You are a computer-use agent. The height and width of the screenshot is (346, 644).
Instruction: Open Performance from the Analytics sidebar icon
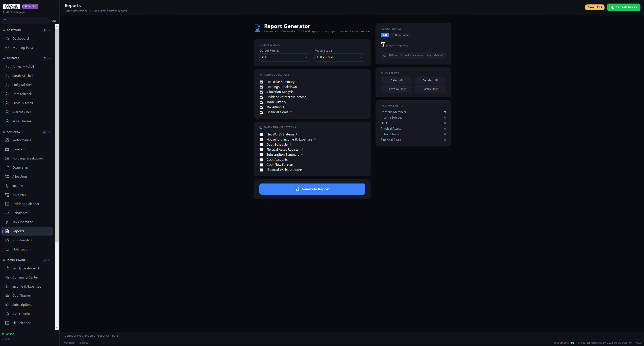(x=7, y=140)
